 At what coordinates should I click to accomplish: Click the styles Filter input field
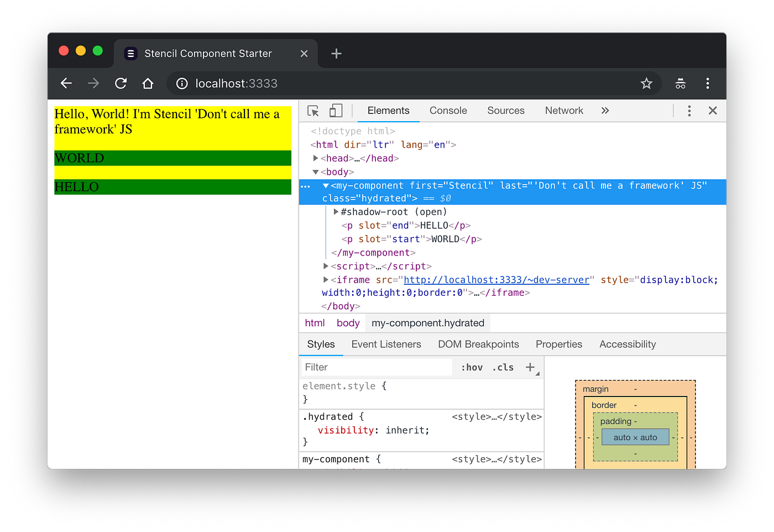pyautogui.click(x=376, y=367)
